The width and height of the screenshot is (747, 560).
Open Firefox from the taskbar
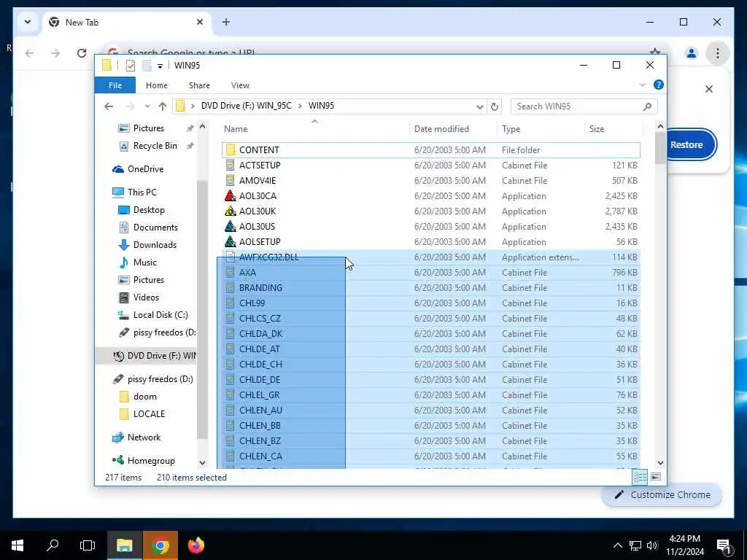pyautogui.click(x=196, y=545)
